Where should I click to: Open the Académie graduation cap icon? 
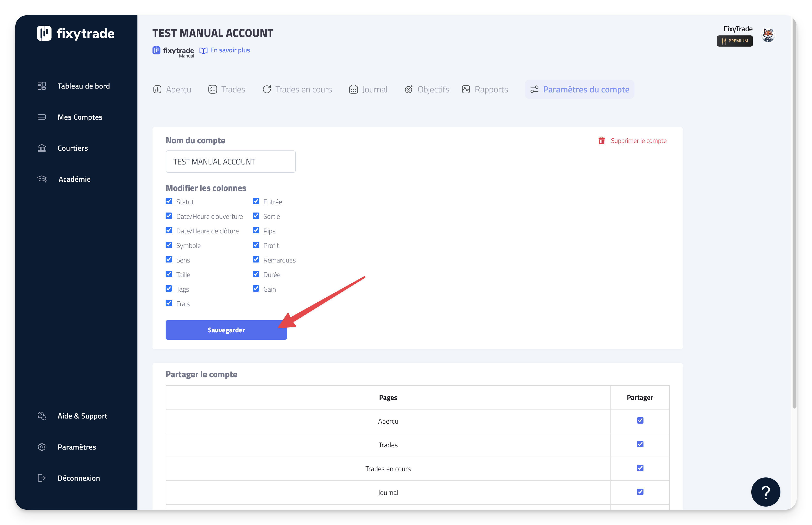click(42, 179)
